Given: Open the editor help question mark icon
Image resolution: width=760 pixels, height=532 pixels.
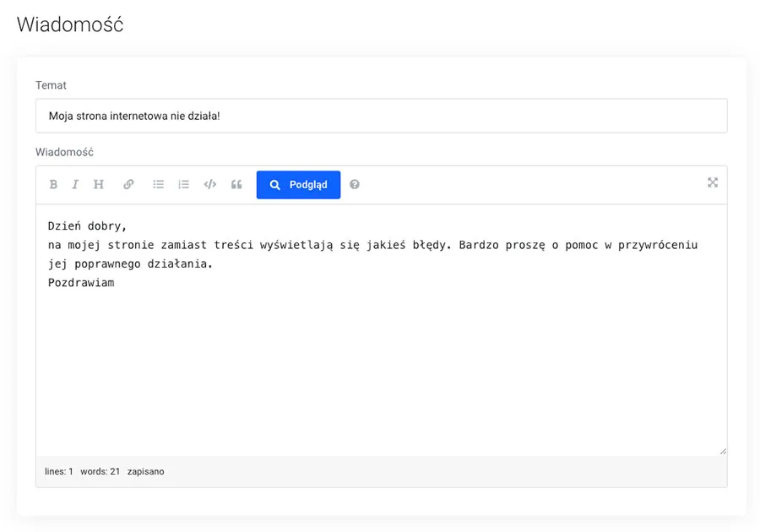Looking at the screenshot, I should (x=355, y=185).
